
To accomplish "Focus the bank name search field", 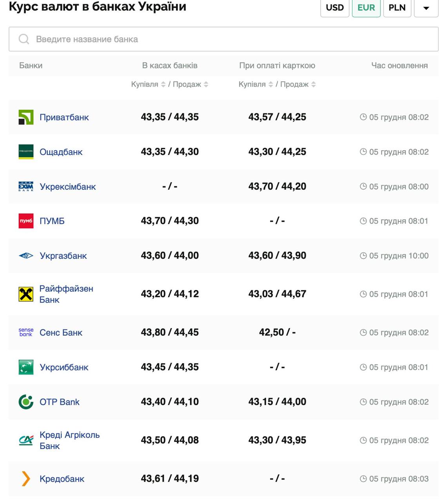I will 223,39.
